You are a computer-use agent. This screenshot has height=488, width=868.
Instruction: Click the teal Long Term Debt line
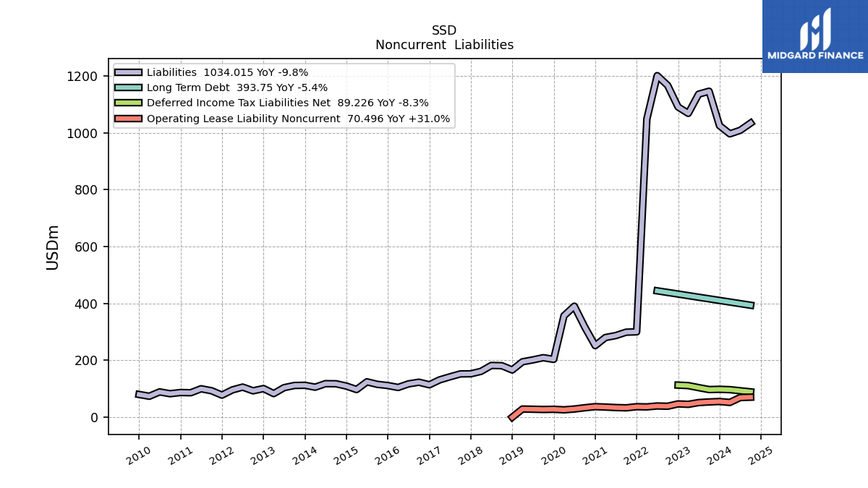(704, 298)
